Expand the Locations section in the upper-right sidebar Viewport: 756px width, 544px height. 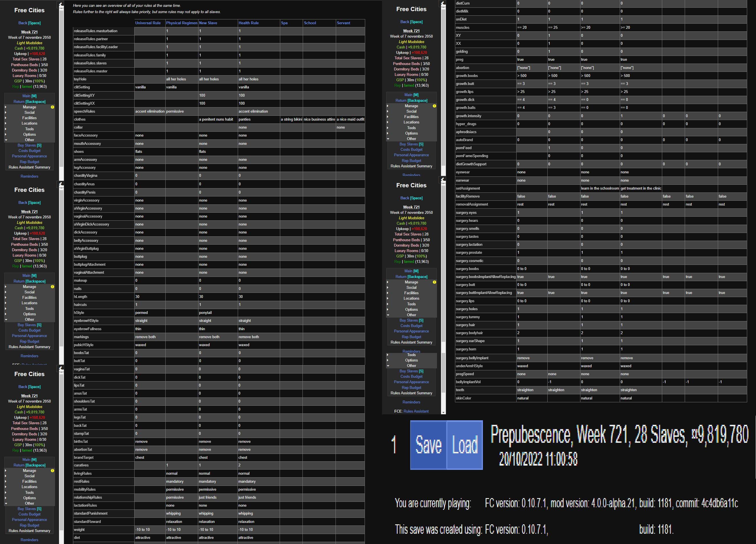[x=411, y=122]
